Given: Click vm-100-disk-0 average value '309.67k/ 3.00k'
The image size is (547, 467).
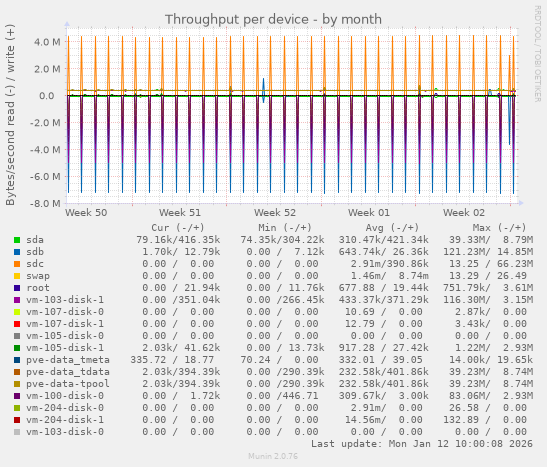Looking at the screenshot, I should click(x=384, y=396).
